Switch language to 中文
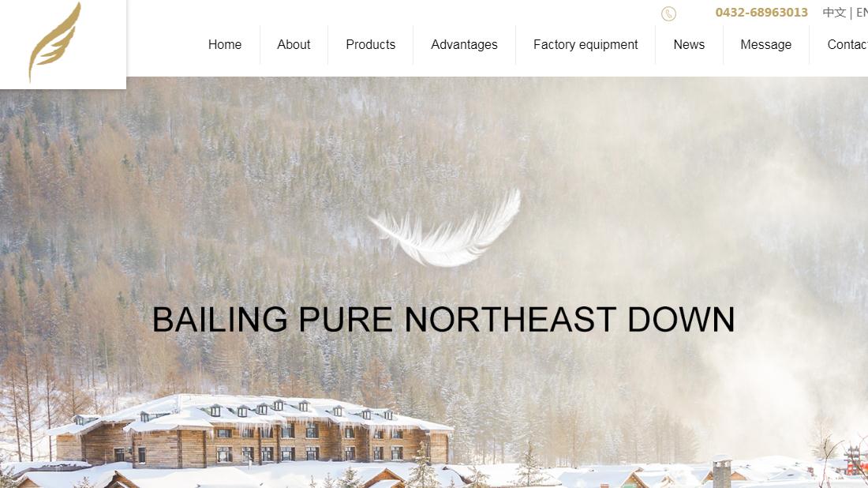Image resolution: width=868 pixels, height=488 pixels. click(x=834, y=12)
